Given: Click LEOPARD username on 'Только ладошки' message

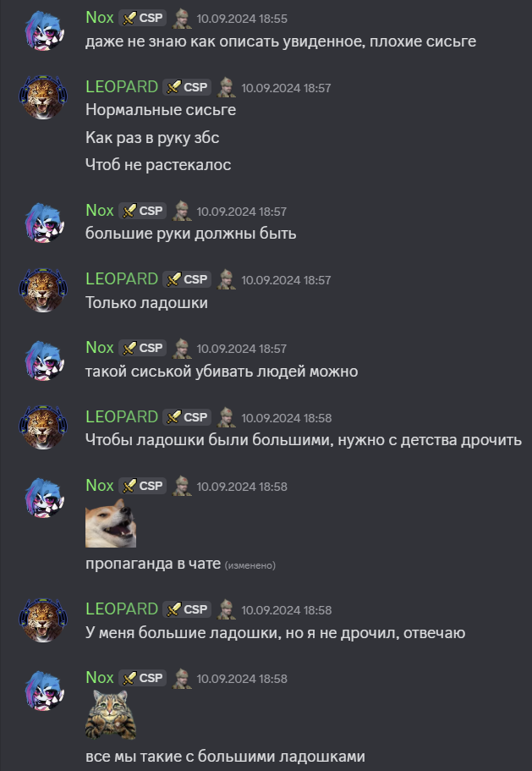Looking at the screenshot, I should tap(121, 278).
